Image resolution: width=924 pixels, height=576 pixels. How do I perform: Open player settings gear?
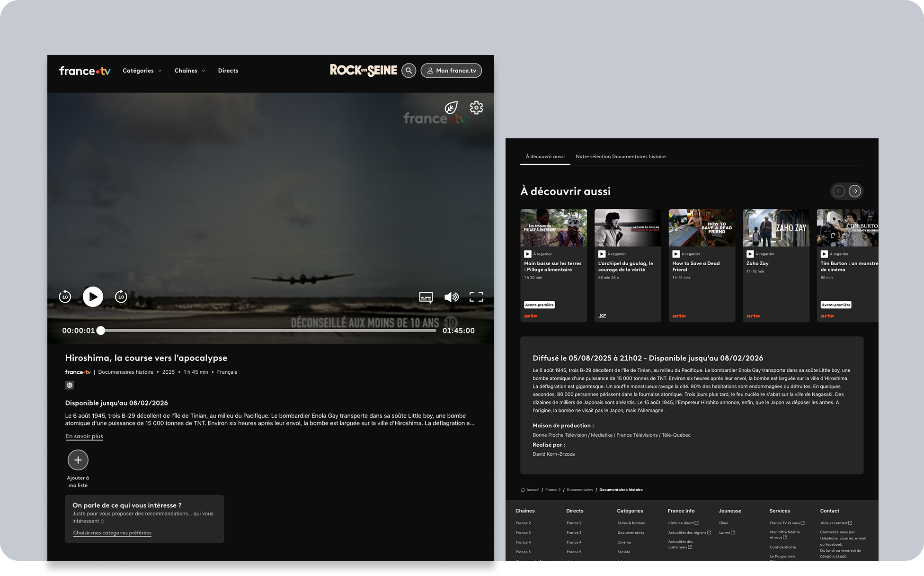tap(476, 108)
